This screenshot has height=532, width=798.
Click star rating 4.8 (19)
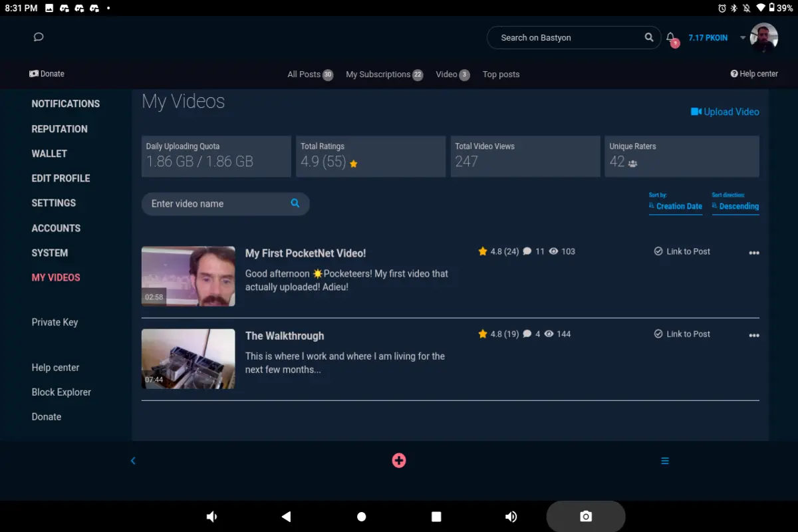[x=498, y=334]
